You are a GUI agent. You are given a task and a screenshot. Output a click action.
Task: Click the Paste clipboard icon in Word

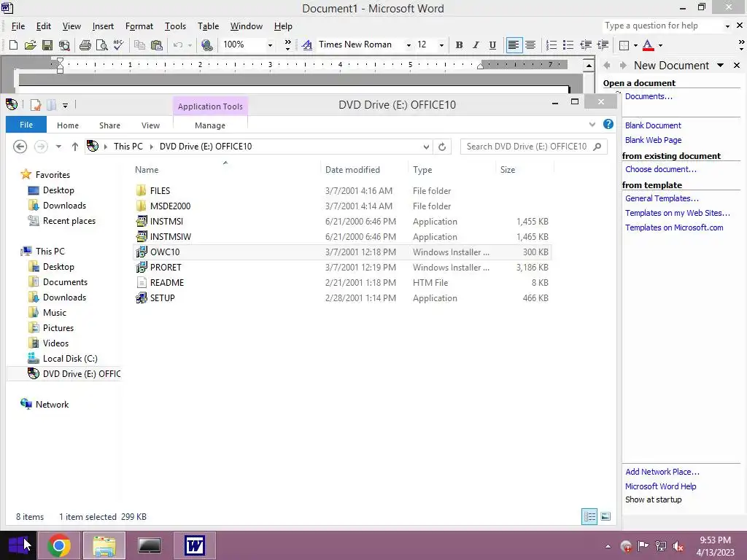click(x=156, y=44)
